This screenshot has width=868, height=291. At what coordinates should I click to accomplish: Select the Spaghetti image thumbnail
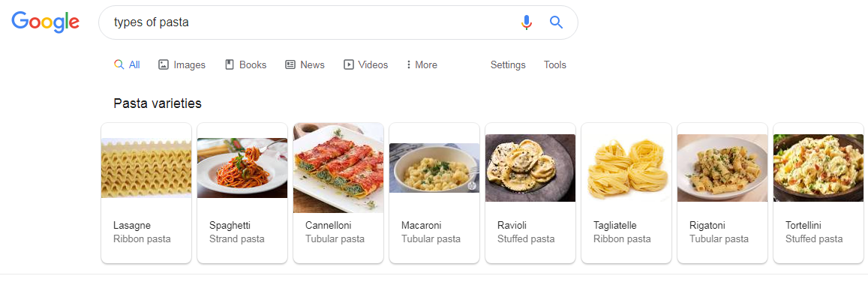(x=242, y=168)
